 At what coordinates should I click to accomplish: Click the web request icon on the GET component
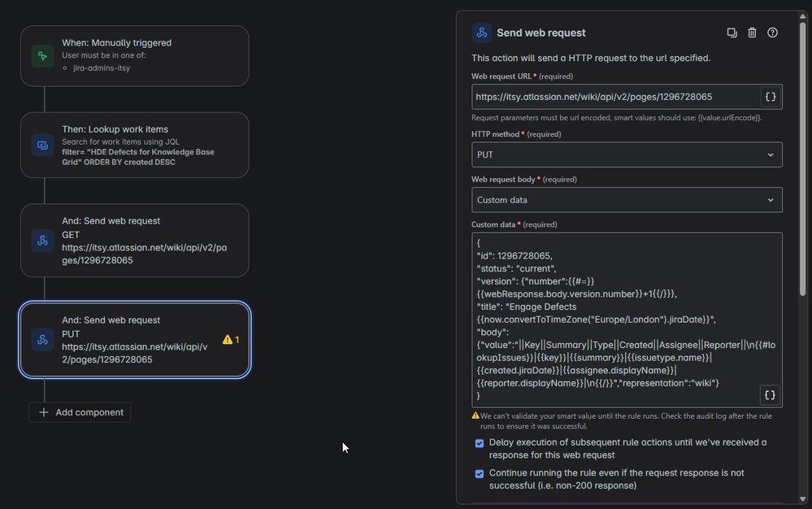pyautogui.click(x=41, y=240)
